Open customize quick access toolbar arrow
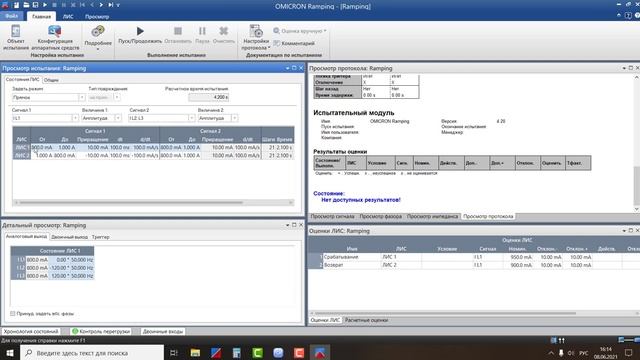Viewport: 640px width, 360px height. (118, 5)
